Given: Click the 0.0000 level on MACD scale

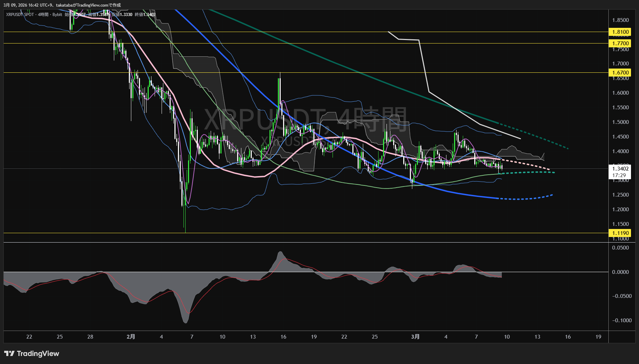Looking at the screenshot, I should click(x=620, y=272).
